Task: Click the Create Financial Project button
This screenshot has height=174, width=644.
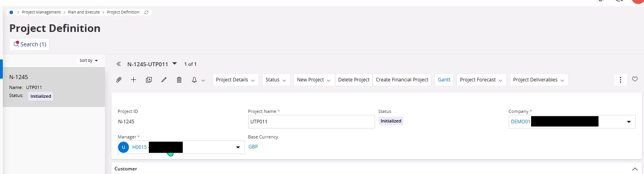Action: point(402,80)
